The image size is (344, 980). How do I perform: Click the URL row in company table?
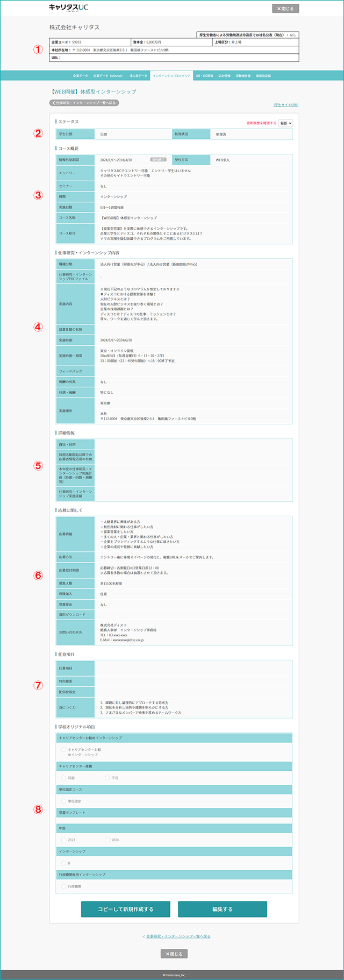174,58
